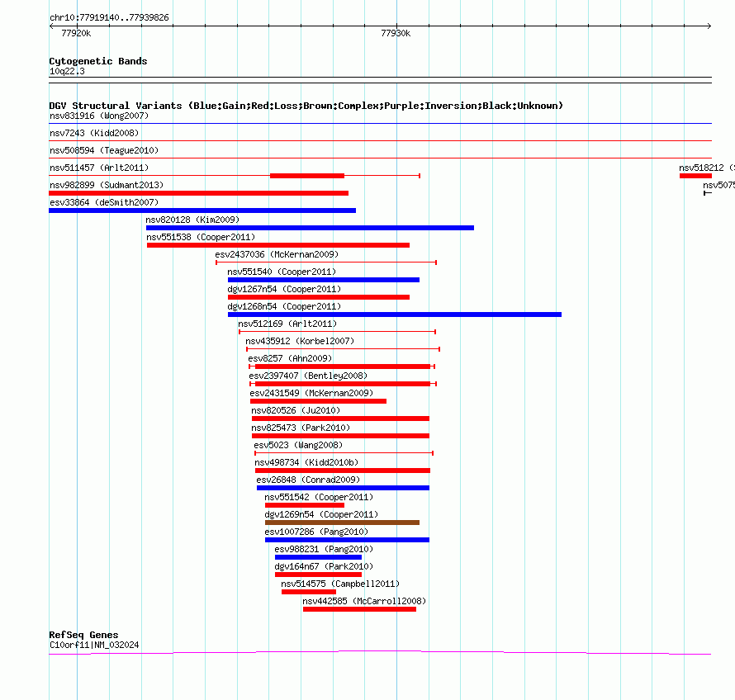Click red bar under nsv825473 (Park2010)
The image size is (735, 700).
tap(341, 436)
